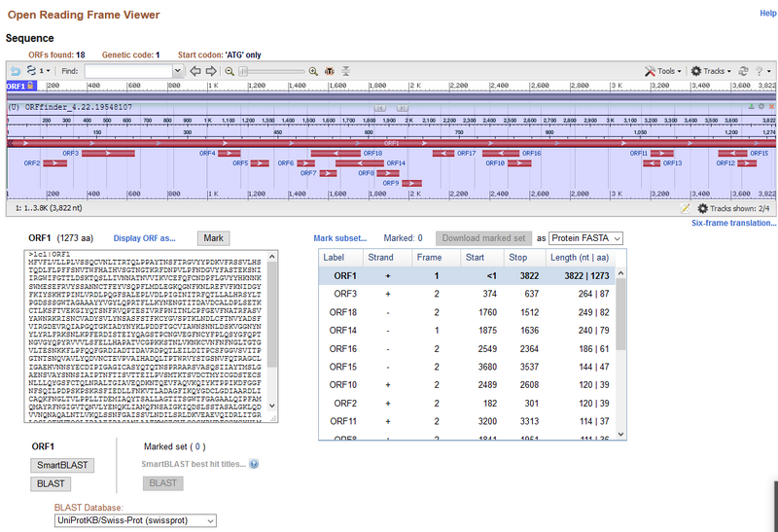The image size is (778, 532).
Task: Click the back arrow icon in viewer toolbar
Action: (x=15, y=71)
